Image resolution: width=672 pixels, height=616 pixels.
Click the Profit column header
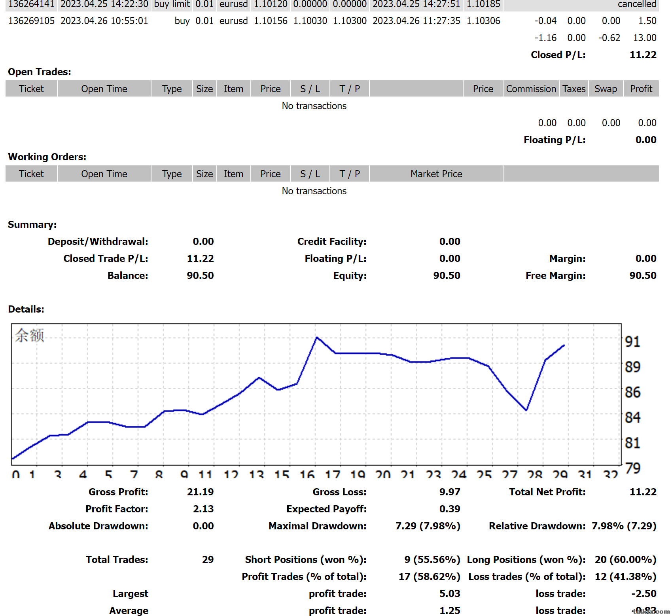coord(641,89)
